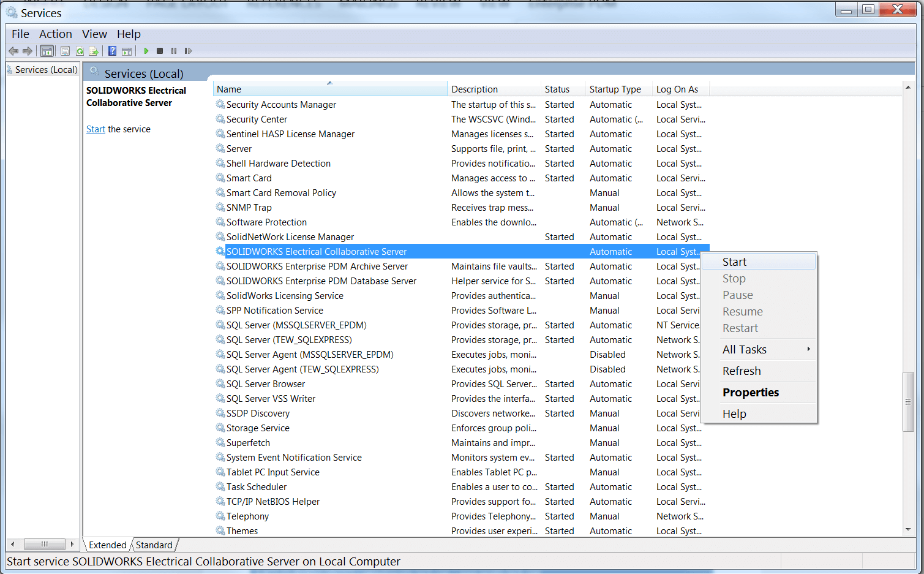Open the Action menu

[x=56, y=34]
